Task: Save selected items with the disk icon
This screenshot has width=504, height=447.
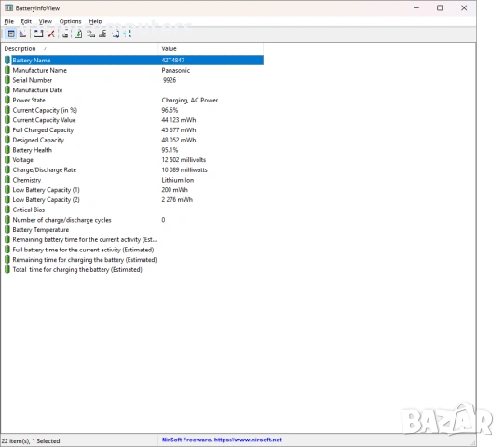Action: coord(65,34)
